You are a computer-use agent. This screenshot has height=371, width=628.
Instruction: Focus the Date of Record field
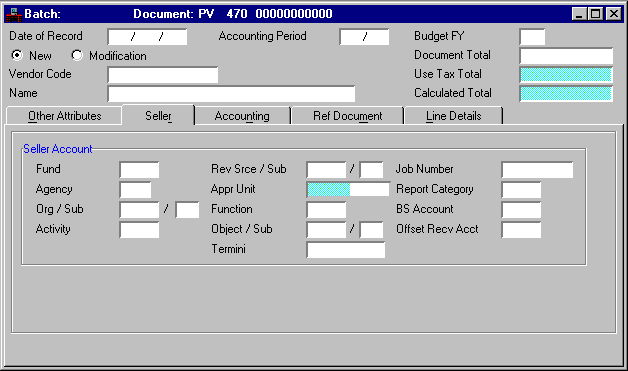click(147, 37)
